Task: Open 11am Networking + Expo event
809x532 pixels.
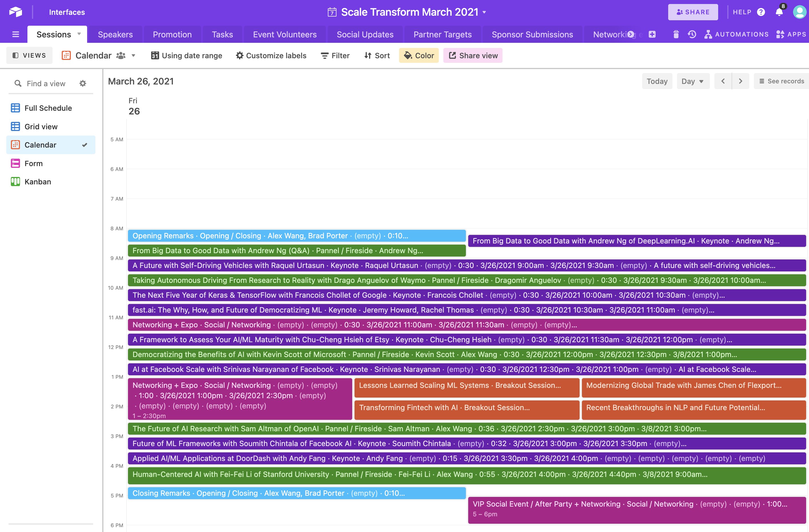Action: pos(467,325)
